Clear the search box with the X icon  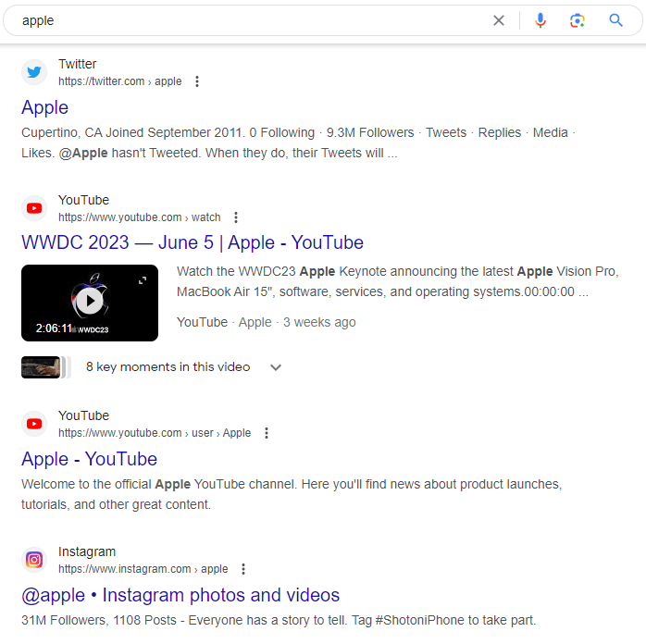point(499,20)
